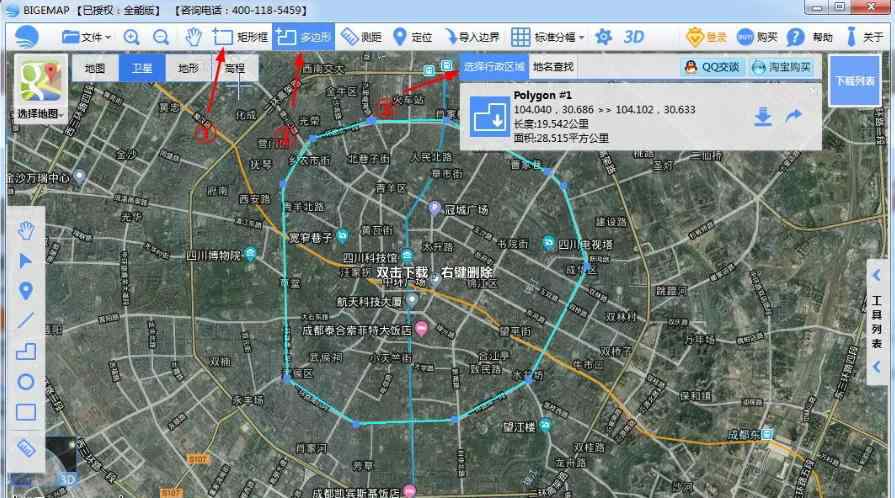
Task: Activate the 测距 distance measuring tool
Action: tap(361, 38)
